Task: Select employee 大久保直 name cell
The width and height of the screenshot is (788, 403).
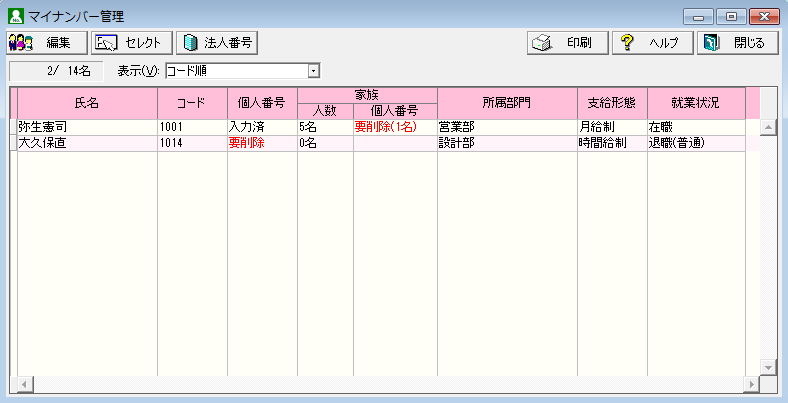Action: coord(87,143)
